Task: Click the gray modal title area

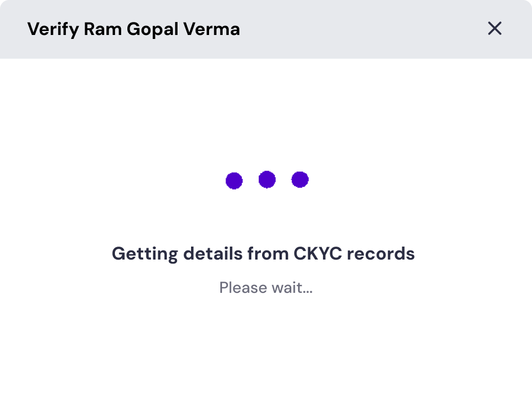Action: (x=266, y=29)
